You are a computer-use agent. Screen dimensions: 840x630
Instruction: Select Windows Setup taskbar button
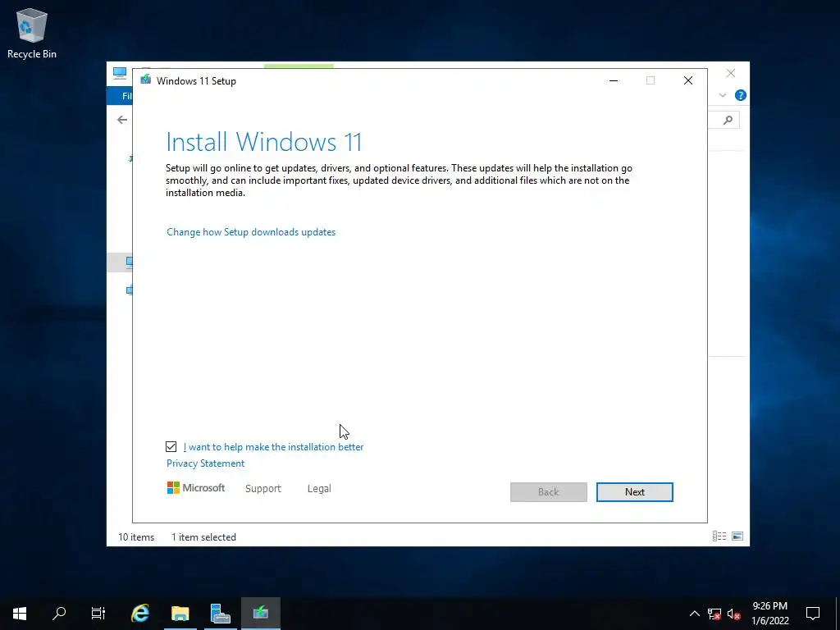(x=261, y=614)
